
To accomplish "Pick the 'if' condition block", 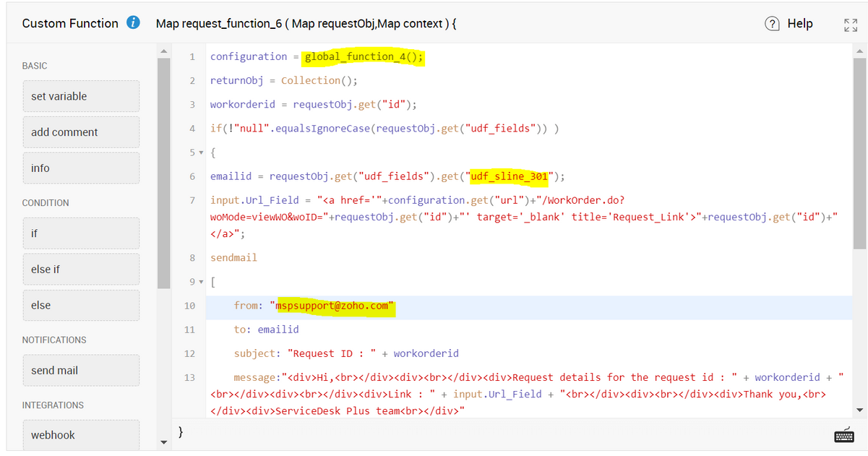I will tap(80, 233).
